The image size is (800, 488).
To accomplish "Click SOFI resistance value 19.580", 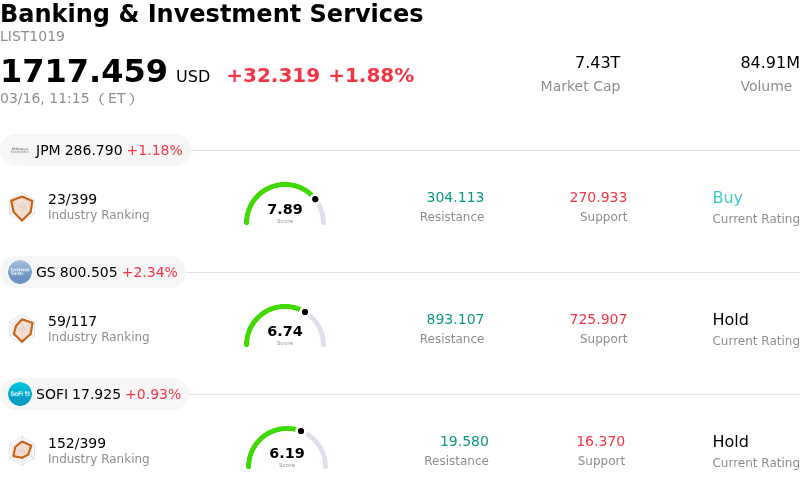I will point(464,442).
